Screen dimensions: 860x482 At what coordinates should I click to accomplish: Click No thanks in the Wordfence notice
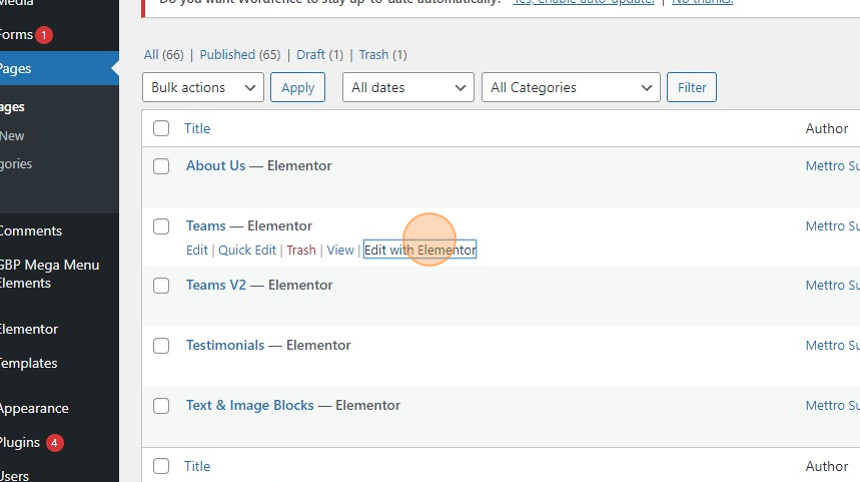(x=702, y=2)
